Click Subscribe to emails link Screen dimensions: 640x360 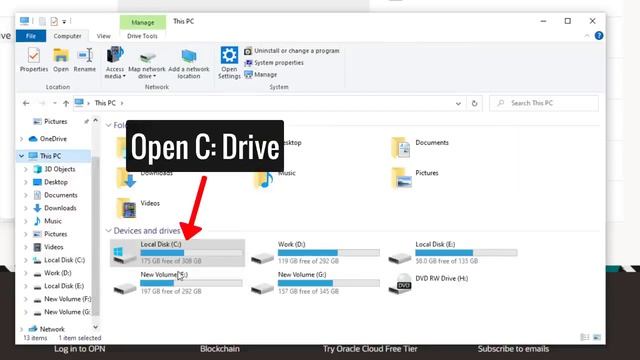[513, 349]
